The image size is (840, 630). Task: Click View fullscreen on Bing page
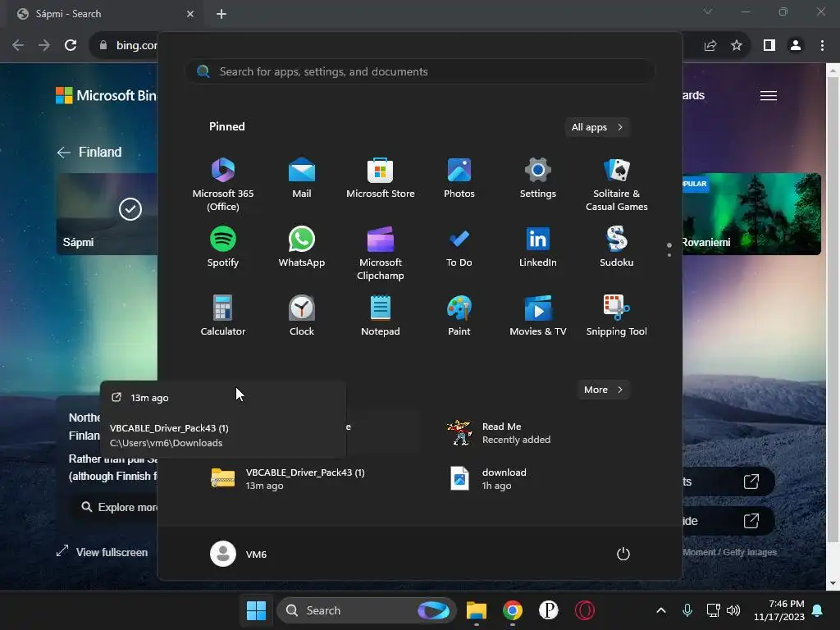102,552
